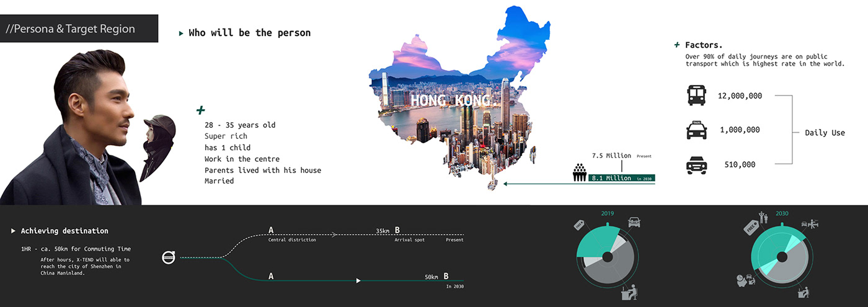The width and height of the screenshot is (868, 307).
Task: Click the car and exercise icon on 2030 chart
Action: [808, 224]
